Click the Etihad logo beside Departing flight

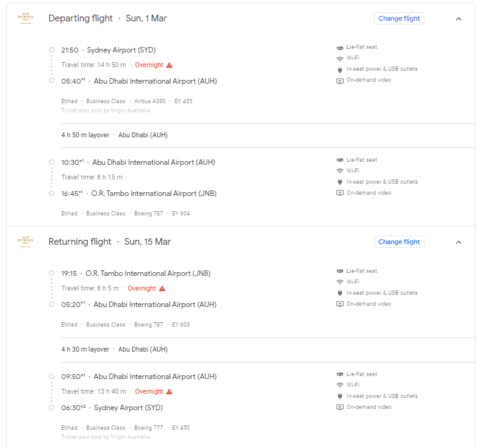click(26, 18)
